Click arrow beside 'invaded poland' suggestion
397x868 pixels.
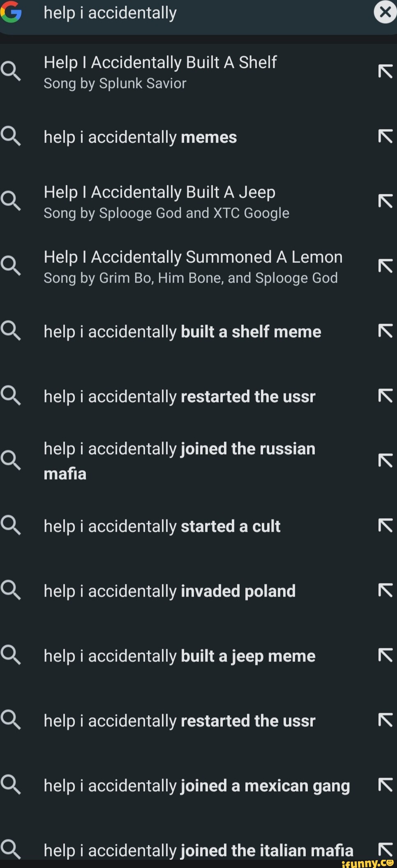pyautogui.click(x=385, y=590)
